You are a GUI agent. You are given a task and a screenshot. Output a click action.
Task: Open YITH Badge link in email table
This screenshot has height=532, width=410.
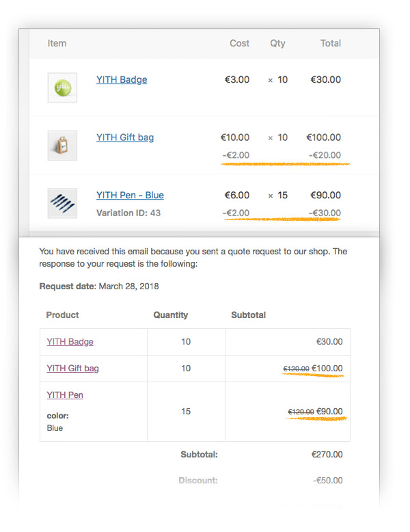pyautogui.click(x=70, y=342)
